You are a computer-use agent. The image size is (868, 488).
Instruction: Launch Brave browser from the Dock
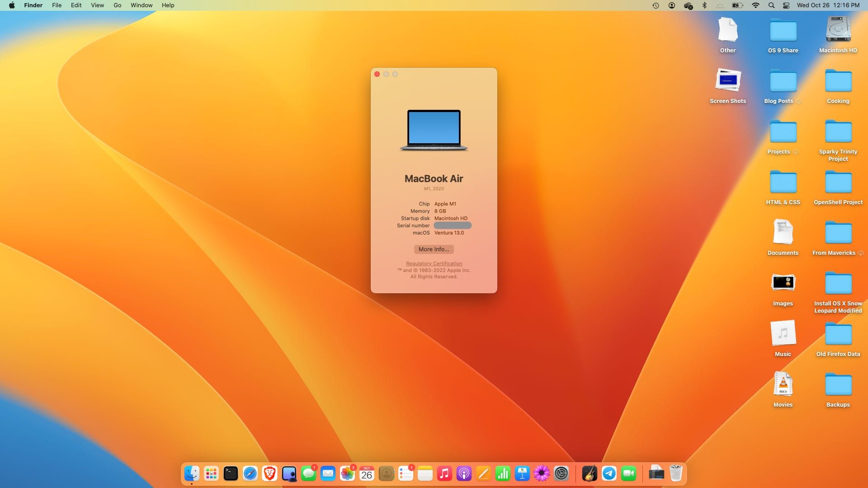[269, 474]
